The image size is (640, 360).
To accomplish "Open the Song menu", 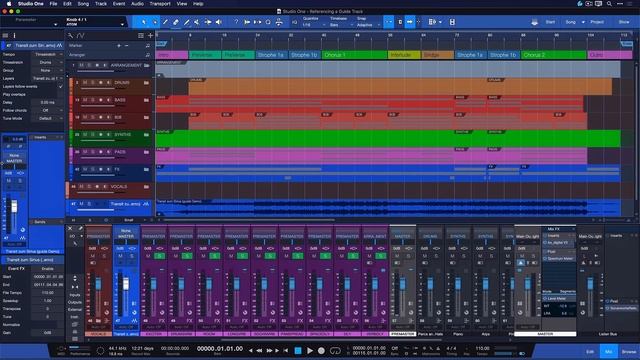I will (x=83, y=4).
